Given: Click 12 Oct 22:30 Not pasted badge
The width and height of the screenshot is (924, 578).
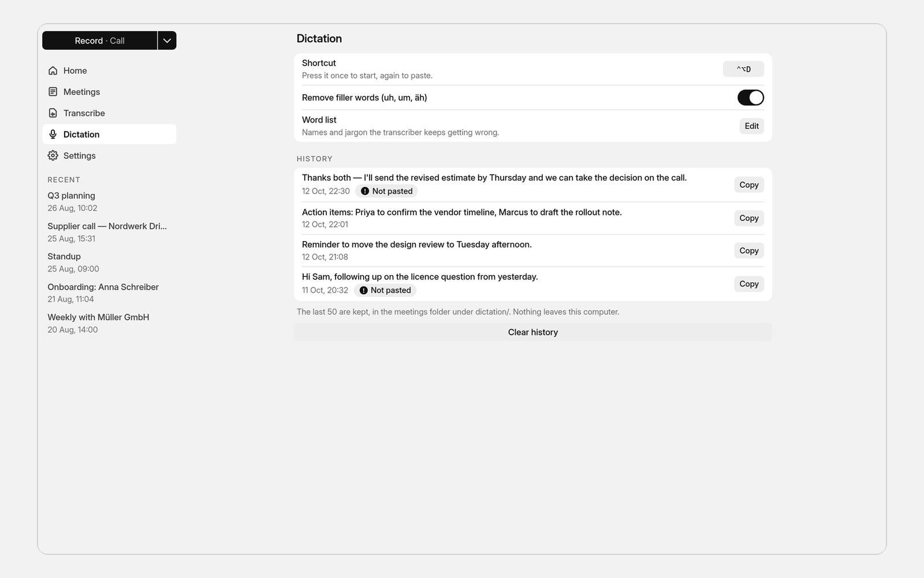Looking at the screenshot, I should pyautogui.click(x=386, y=191).
